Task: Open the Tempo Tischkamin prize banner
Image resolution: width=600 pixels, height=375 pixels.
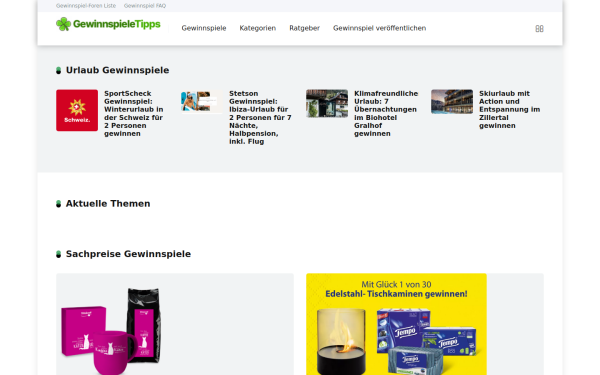Action: click(396, 324)
